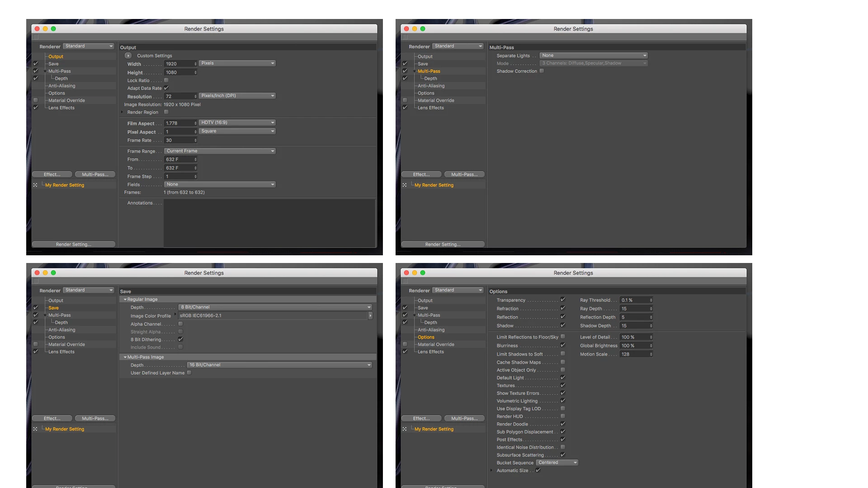Click inside the Annotations text area
Viewport: 868px width, 488px height.
coord(269,223)
